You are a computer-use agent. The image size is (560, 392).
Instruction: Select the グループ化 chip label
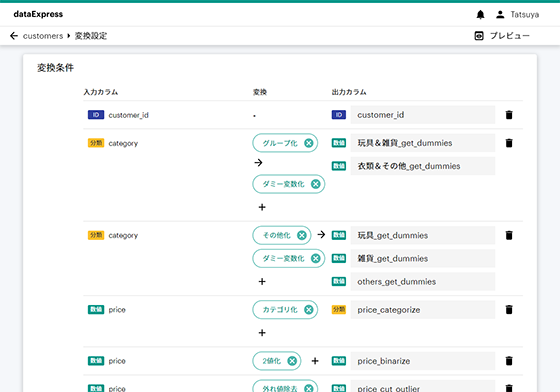coord(280,143)
